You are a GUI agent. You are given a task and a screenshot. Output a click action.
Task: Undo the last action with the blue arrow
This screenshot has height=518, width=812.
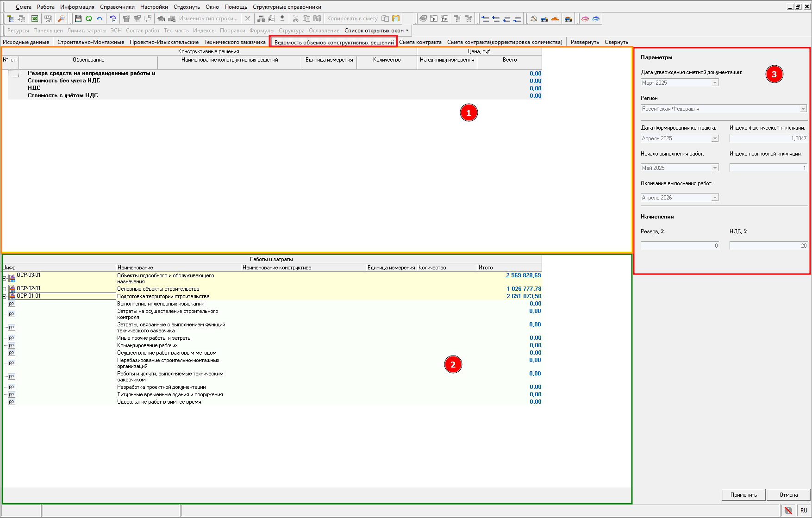(99, 19)
